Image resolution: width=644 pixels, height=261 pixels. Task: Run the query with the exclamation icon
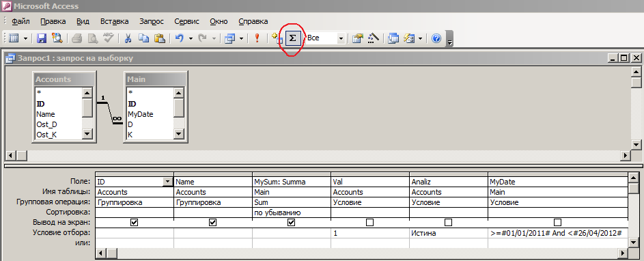click(257, 38)
